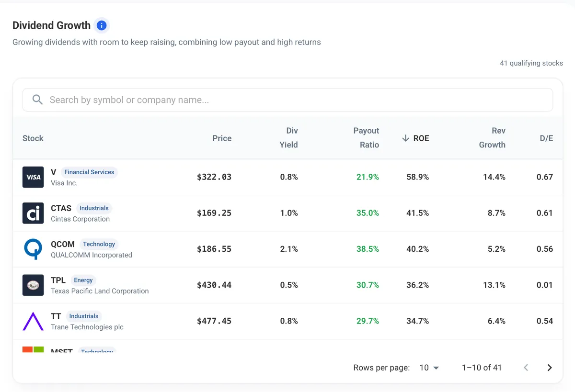Click the 1.0% dividend yield
Image resolution: width=575 pixels, height=392 pixels.
(289, 213)
